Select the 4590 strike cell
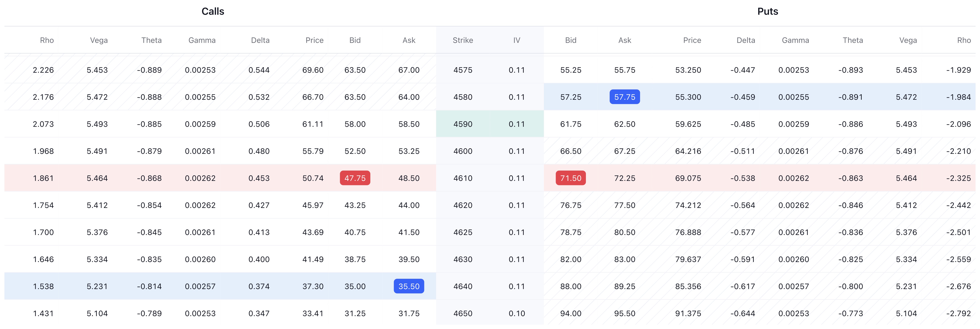This screenshot has width=980, height=329. (463, 124)
